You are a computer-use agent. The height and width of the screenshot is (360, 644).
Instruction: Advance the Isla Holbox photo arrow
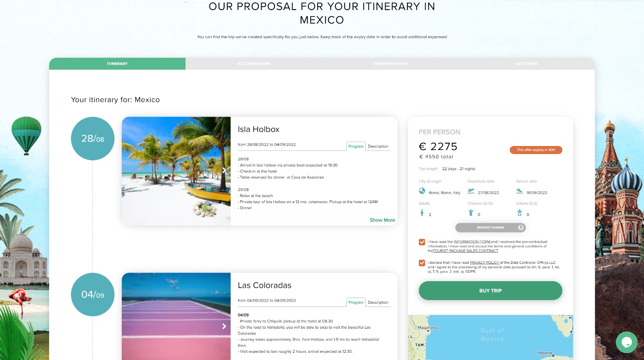[x=224, y=171]
